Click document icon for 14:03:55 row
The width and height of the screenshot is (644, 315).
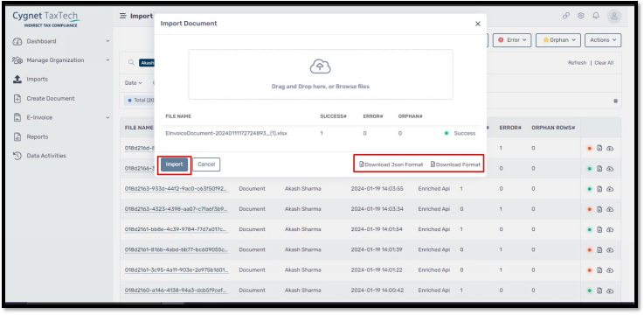coord(599,189)
